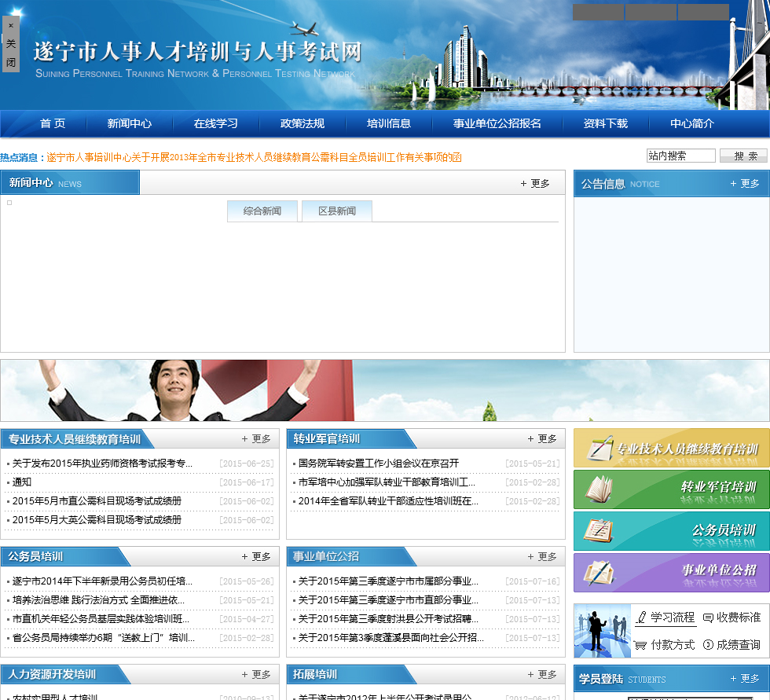This screenshot has height=700, width=770.
Task: Click the 搜索 search button
Action: 743,156
